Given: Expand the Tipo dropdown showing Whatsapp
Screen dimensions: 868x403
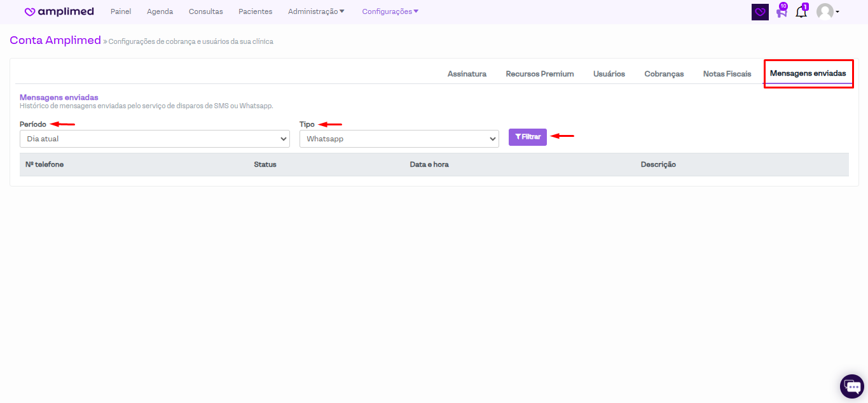Looking at the screenshot, I should (399, 139).
